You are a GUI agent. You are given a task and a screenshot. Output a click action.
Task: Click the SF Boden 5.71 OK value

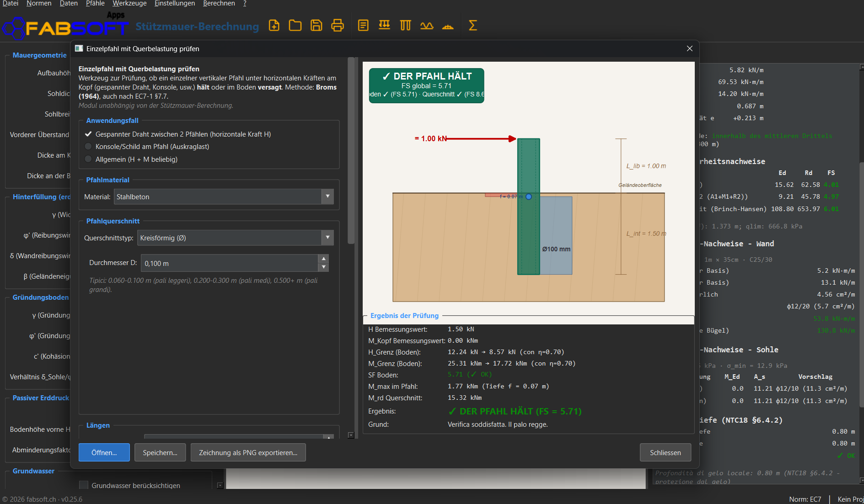click(470, 374)
